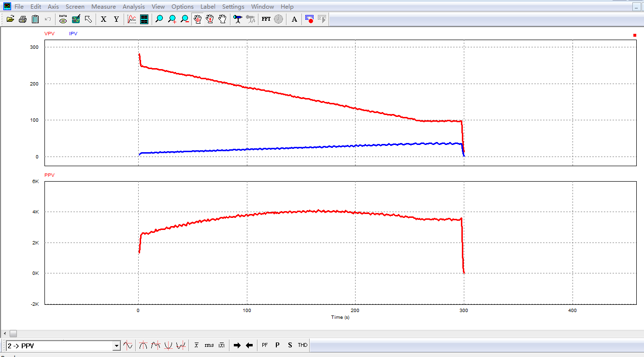This screenshot has height=357, width=644.
Task: Click the left arrow previous point button
Action: pyautogui.click(x=249, y=345)
